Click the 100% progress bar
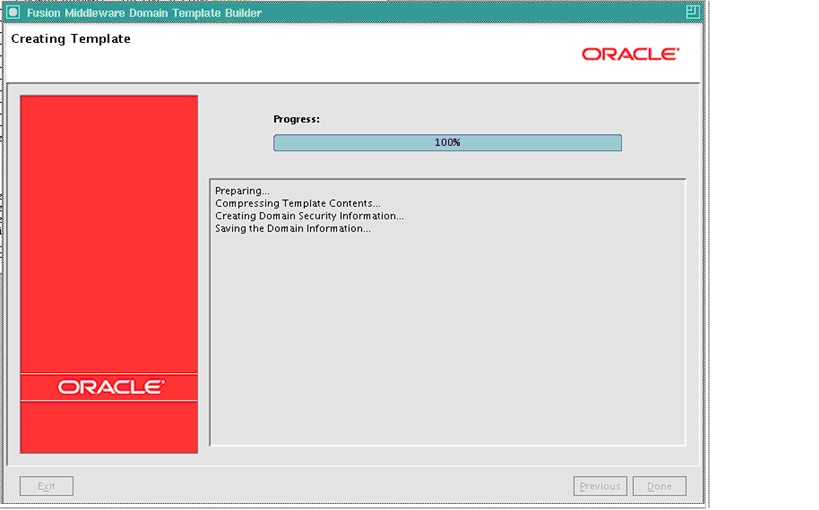Screen dimensions: 819x510 point(447,143)
